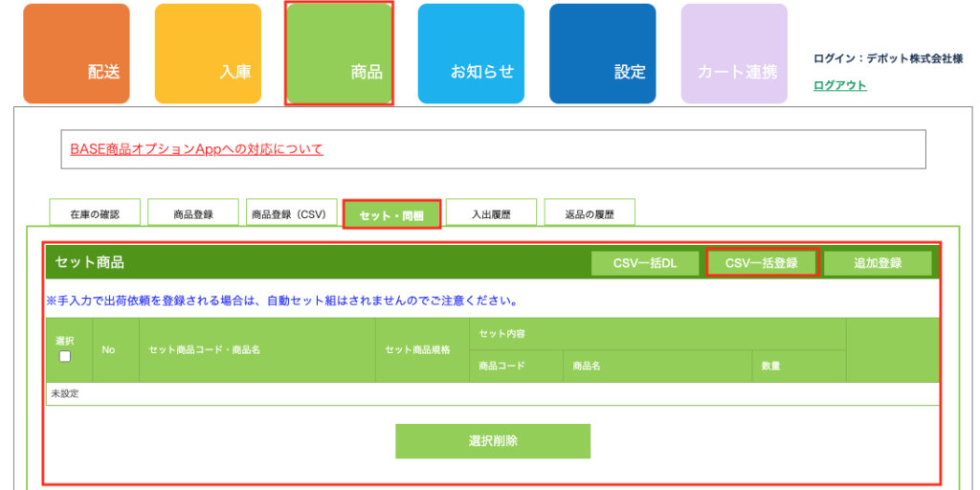Open the orange 配送 tile
This screenshot has width=980, height=490.
click(77, 54)
